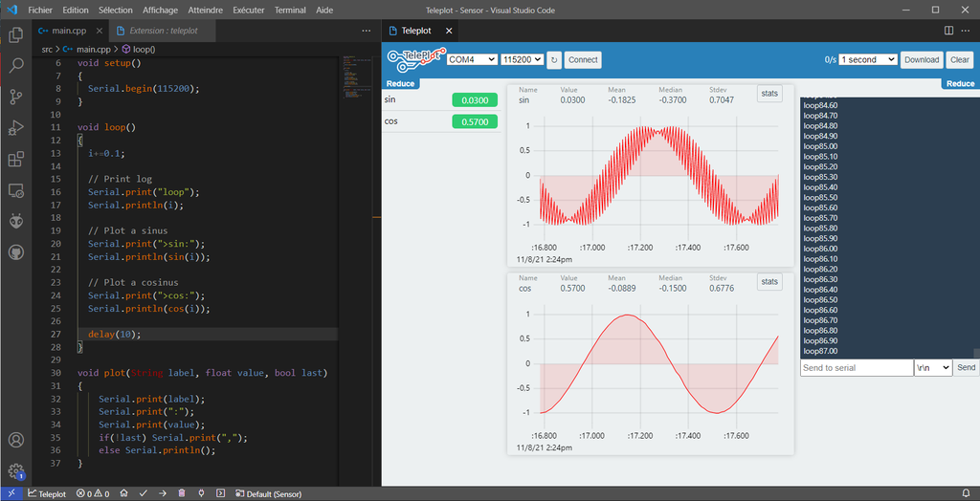This screenshot has height=501, width=980.
Task: Refresh serial ports list in Teleplot
Action: (x=554, y=60)
